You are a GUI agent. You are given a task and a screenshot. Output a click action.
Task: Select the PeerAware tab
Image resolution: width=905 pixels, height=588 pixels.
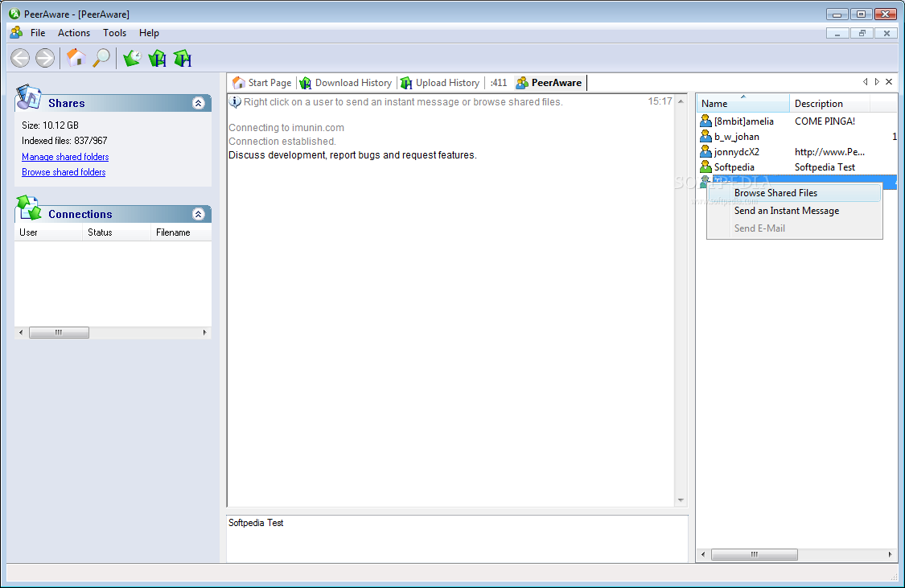click(549, 83)
